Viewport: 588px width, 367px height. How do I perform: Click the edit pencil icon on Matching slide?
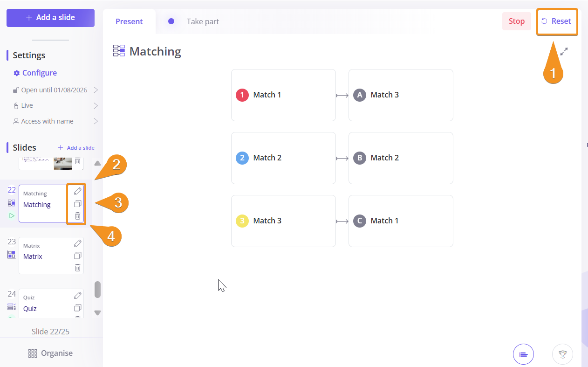point(78,191)
